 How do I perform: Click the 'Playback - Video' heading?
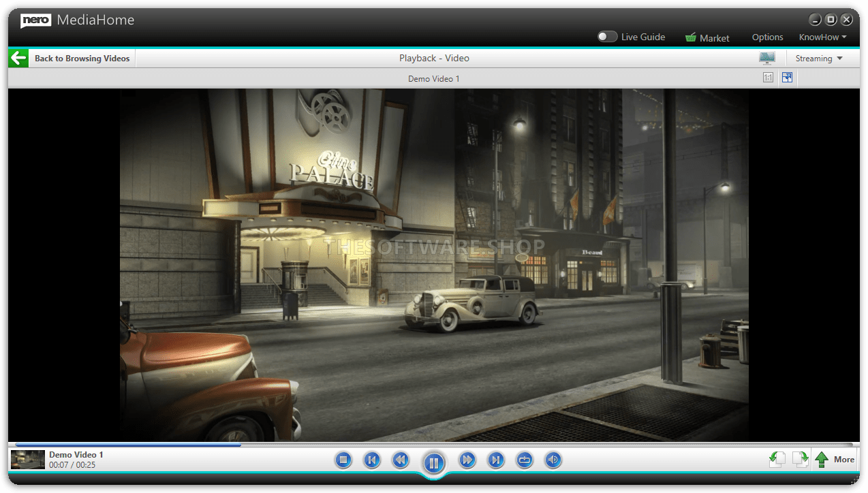pos(434,59)
